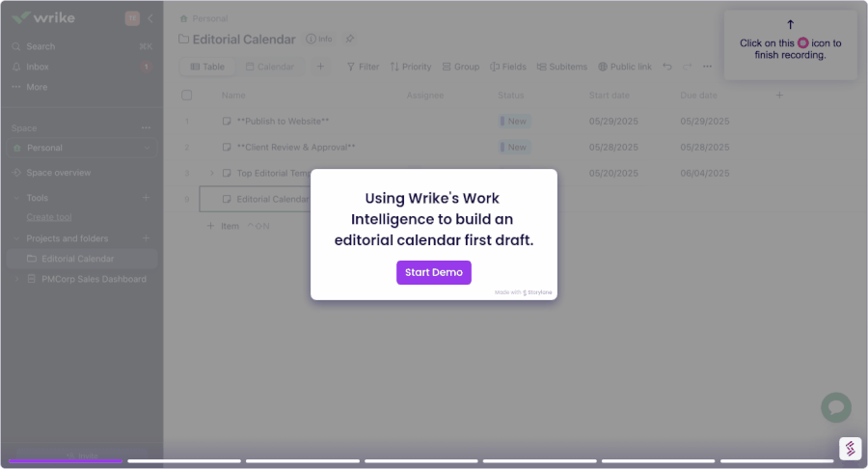The width and height of the screenshot is (868, 469).
Task: Collapse the Tools section
Action: point(16,198)
